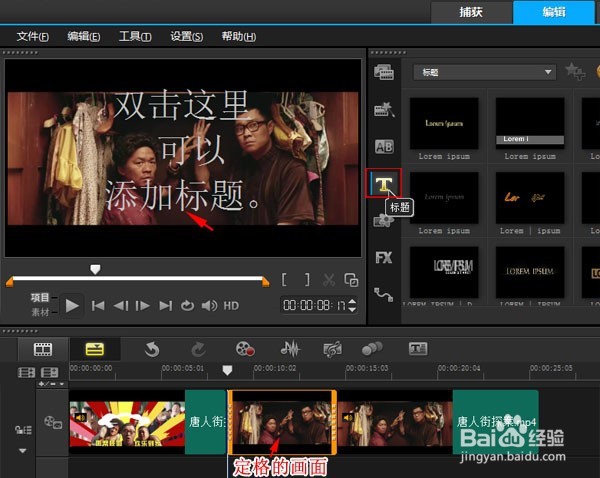Open the Transition (AB) library
The width and height of the screenshot is (600, 478).
click(x=384, y=146)
